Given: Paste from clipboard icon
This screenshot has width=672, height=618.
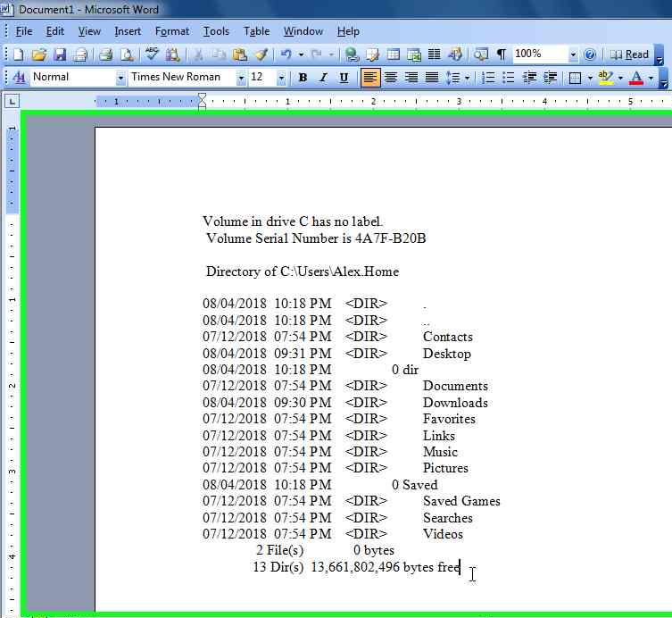Looking at the screenshot, I should click(239, 54).
